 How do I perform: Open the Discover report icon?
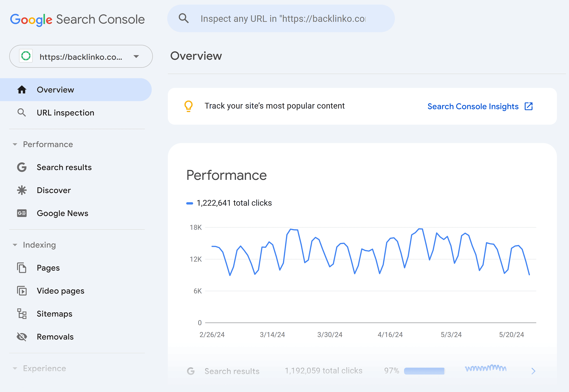tap(22, 190)
